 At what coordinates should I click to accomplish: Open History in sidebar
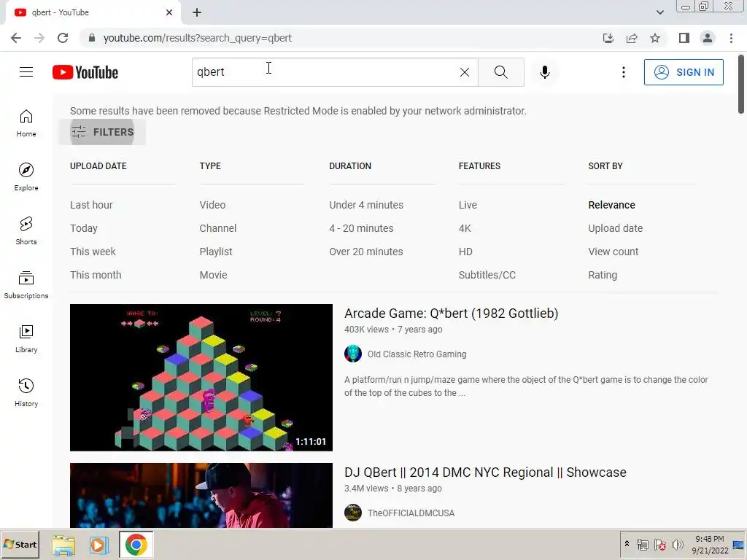click(26, 392)
